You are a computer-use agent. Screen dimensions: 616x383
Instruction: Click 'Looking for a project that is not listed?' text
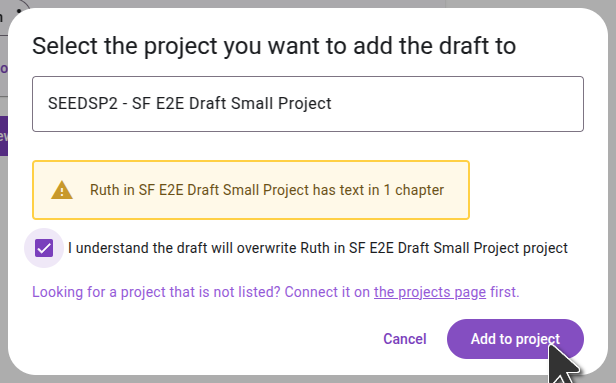tap(156, 292)
